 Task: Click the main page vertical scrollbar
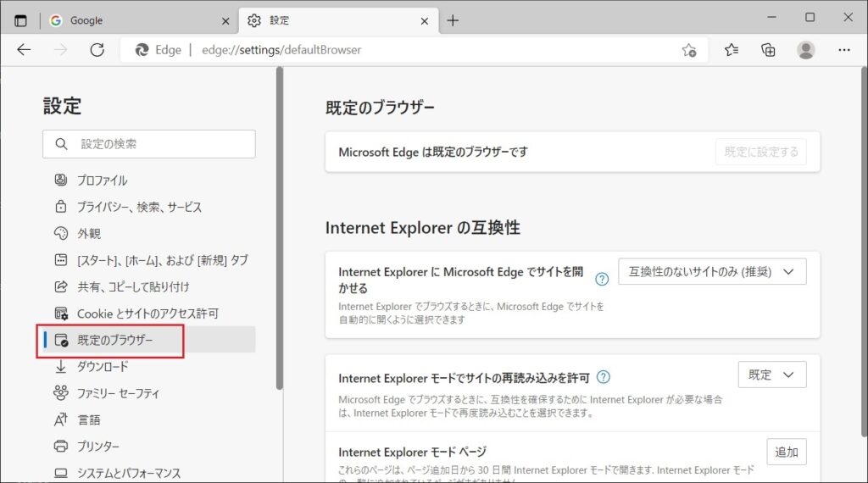coord(864,252)
